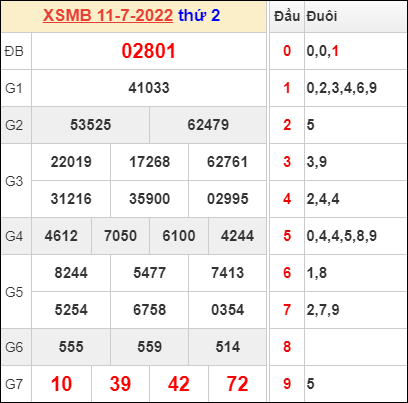Click G5 number 5254
This screenshot has height=403, width=408.
click(x=71, y=310)
